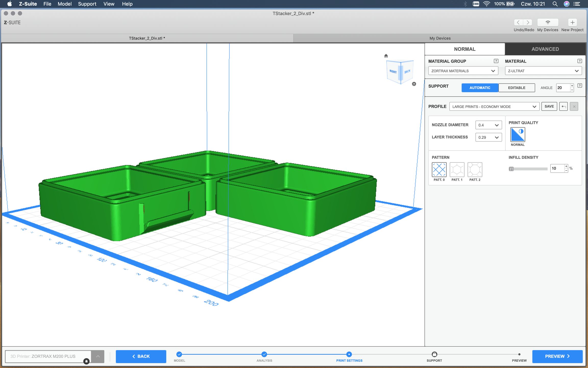The height and width of the screenshot is (368, 588).
Task: Open the Material Group help icon
Action: [496, 61]
